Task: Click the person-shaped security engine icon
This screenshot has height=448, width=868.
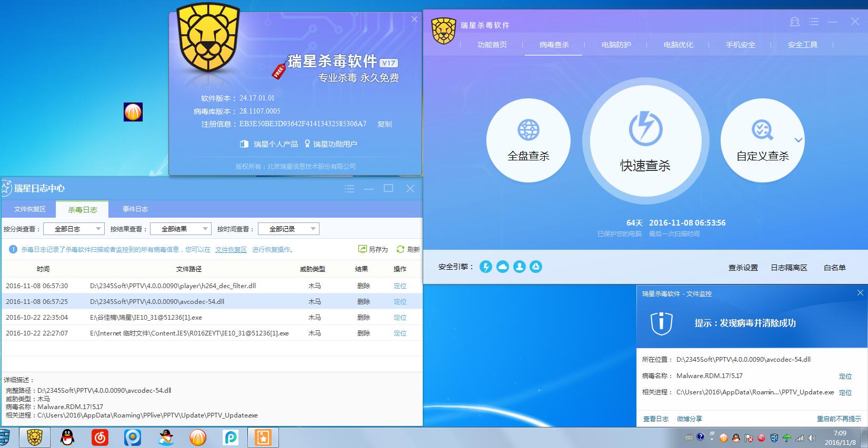Action: [520, 267]
